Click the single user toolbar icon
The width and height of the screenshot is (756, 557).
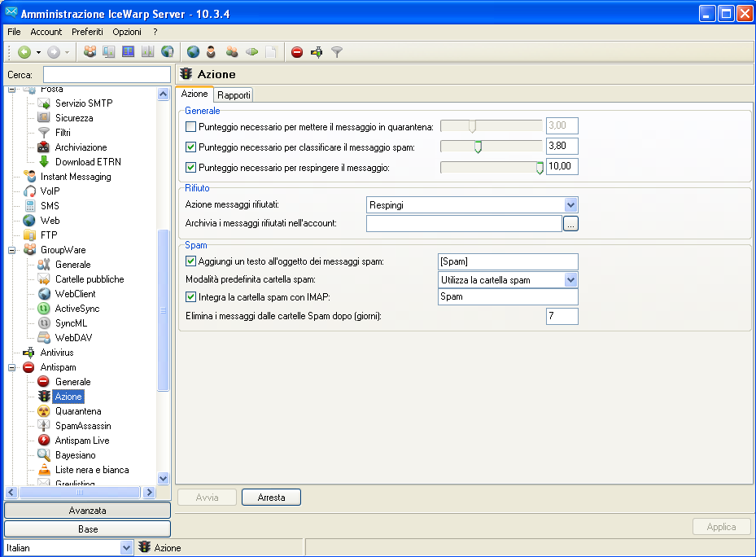pyautogui.click(x=212, y=51)
